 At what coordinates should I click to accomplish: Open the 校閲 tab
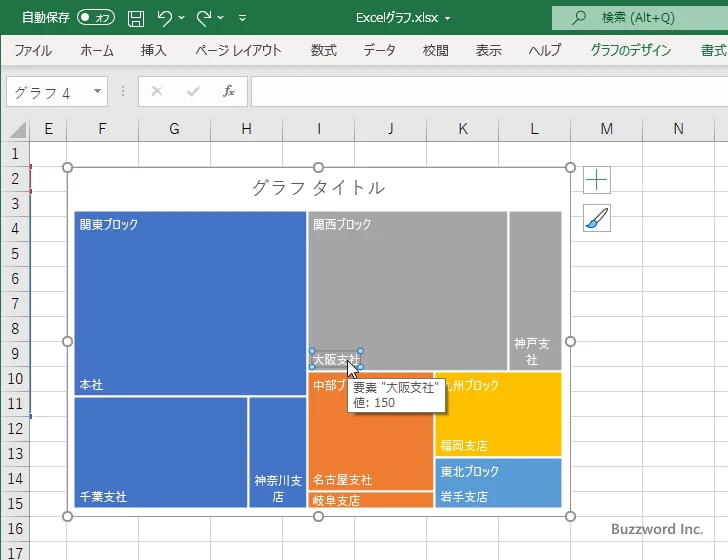coord(436,50)
